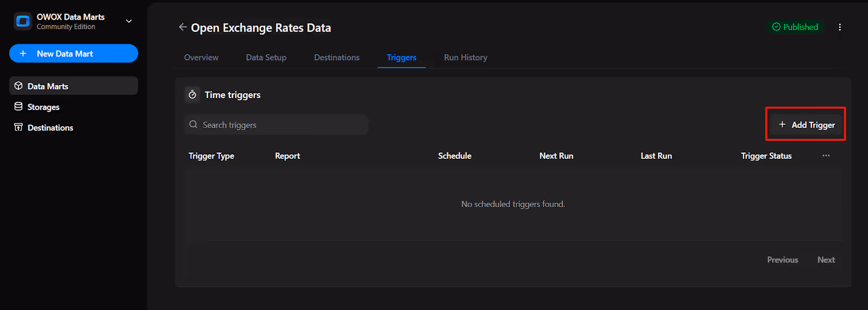Switch to the Run History tab
Image resolution: width=868 pixels, height=310 pixels.
point(465,57)
